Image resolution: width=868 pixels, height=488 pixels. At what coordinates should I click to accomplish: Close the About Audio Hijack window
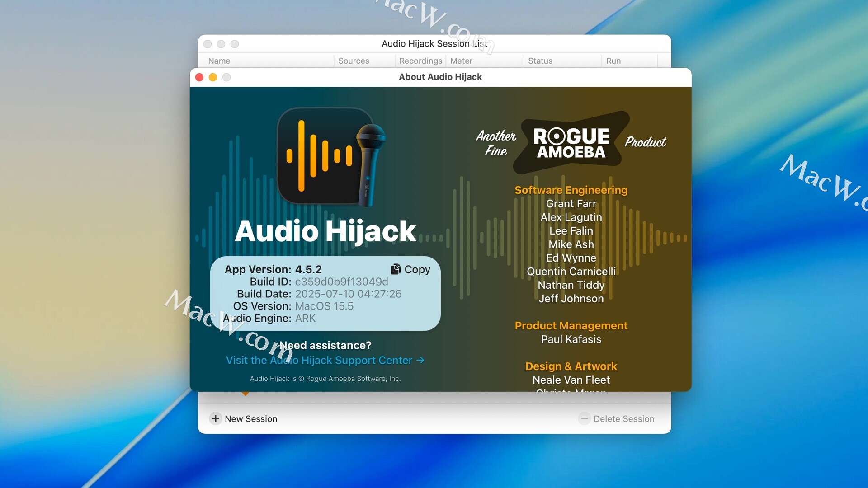[199, 77]
